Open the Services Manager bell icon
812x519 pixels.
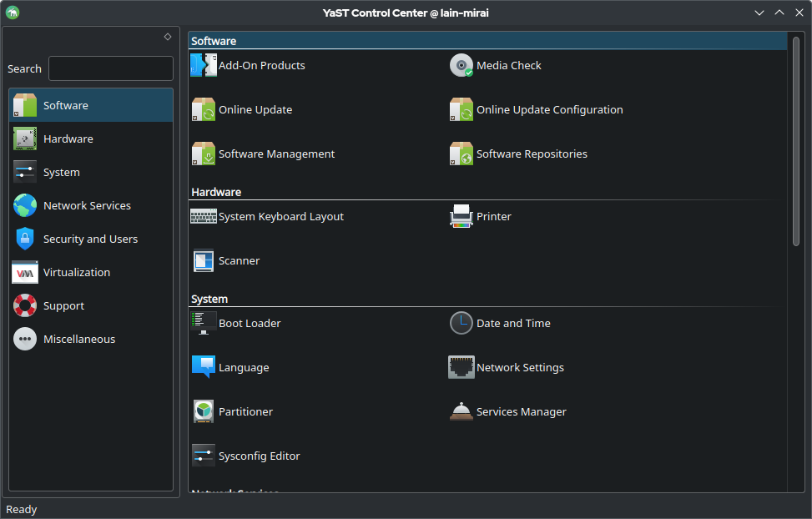[x=461, y=411]
